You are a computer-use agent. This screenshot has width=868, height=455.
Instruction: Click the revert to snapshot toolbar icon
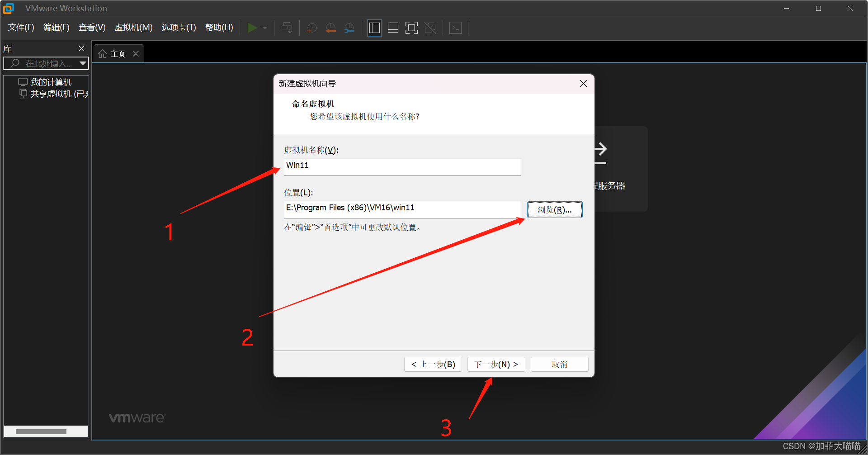coord(331,28)
